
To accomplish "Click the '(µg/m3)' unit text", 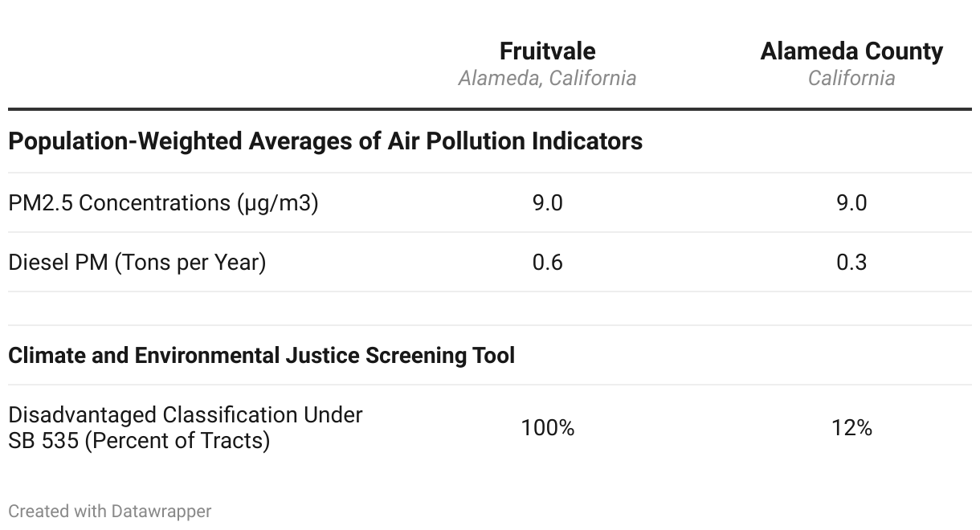I will 277,203.
